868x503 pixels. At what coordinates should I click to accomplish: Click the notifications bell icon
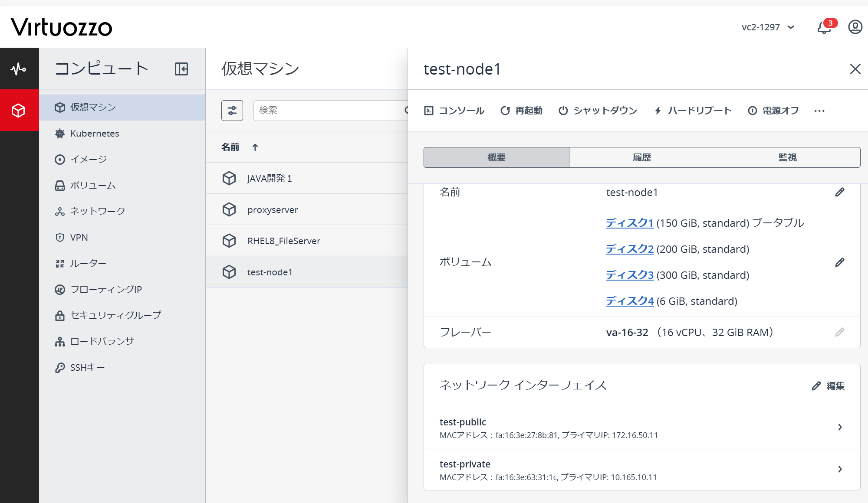tap(824, 27)
